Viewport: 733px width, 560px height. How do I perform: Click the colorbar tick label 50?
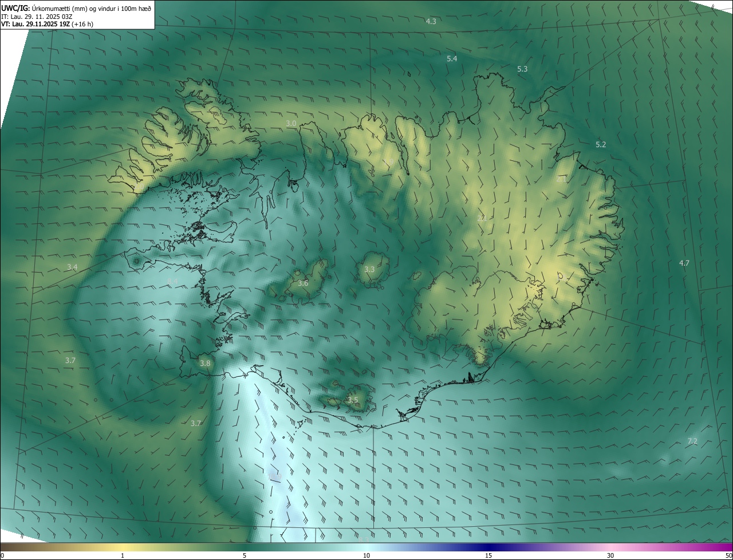pos(728,556)
